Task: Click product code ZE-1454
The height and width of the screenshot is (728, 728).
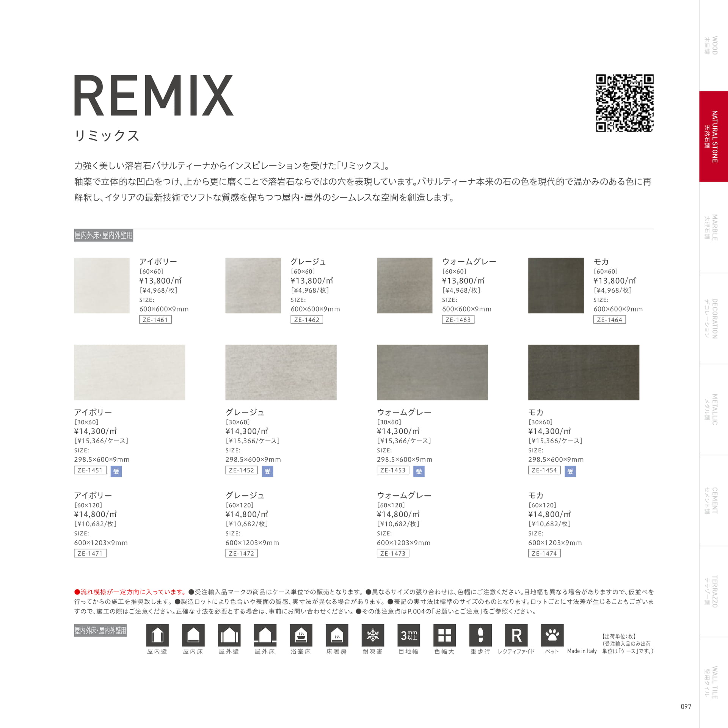Action: [544, 470]
